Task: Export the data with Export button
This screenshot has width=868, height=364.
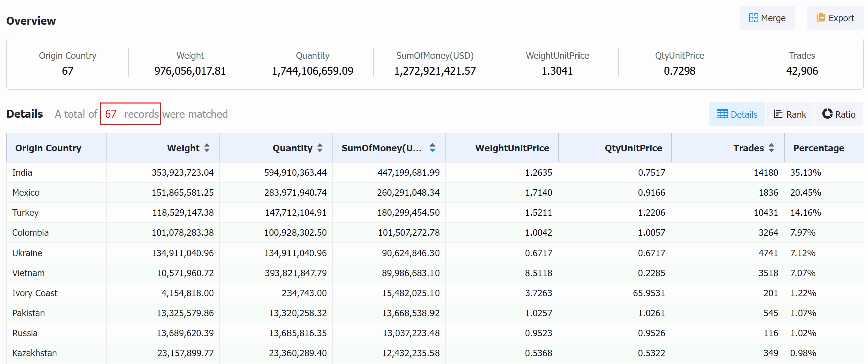Action: point(835,18)
